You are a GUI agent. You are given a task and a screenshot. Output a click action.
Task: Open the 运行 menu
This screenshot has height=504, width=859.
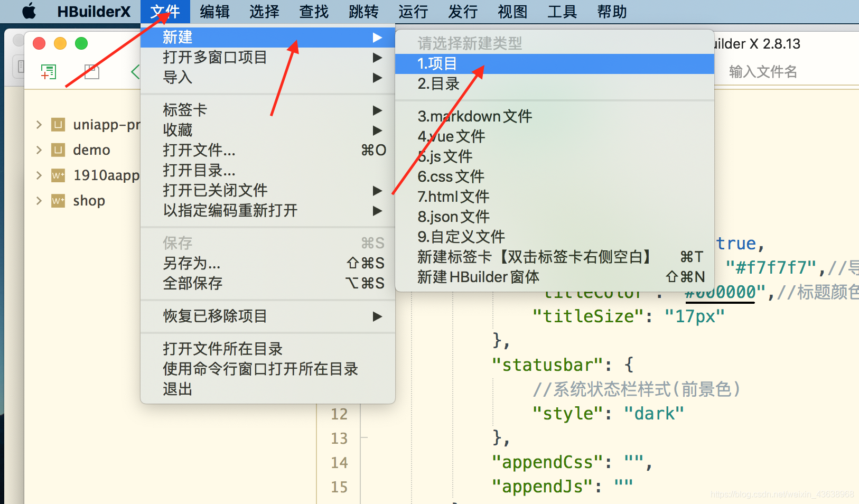(x=413, y=12)
